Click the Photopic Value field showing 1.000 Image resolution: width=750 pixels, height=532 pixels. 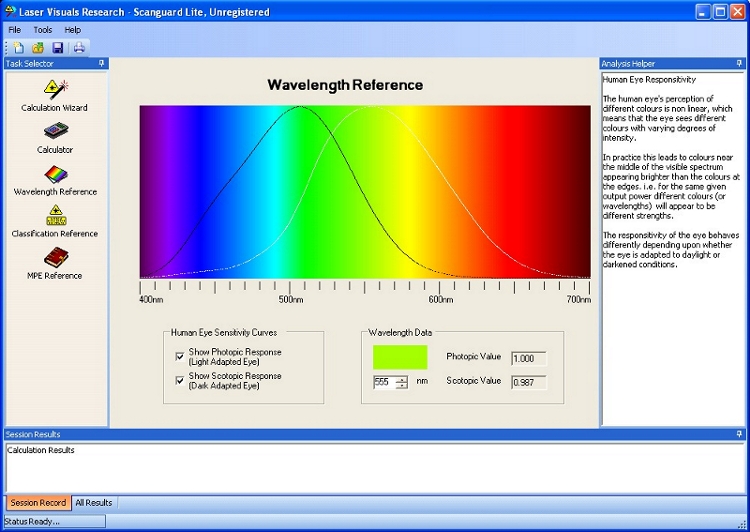point(529,358)
